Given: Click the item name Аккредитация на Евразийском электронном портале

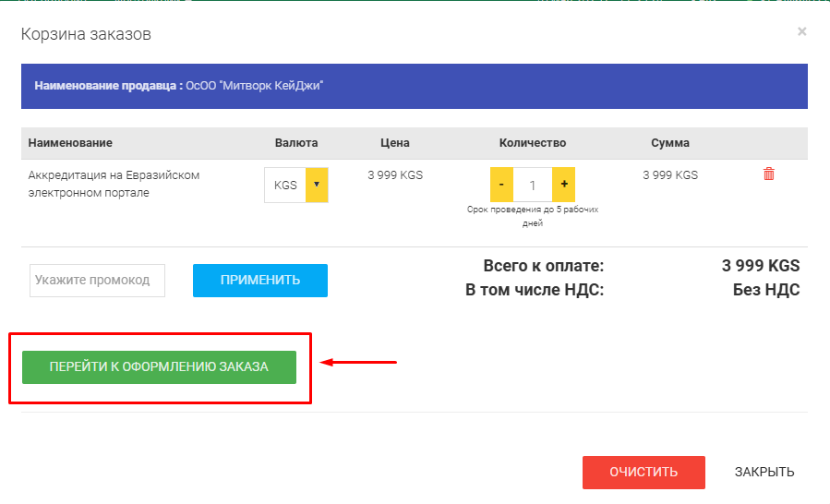Looking at the screenshot, I should point(114,184).
